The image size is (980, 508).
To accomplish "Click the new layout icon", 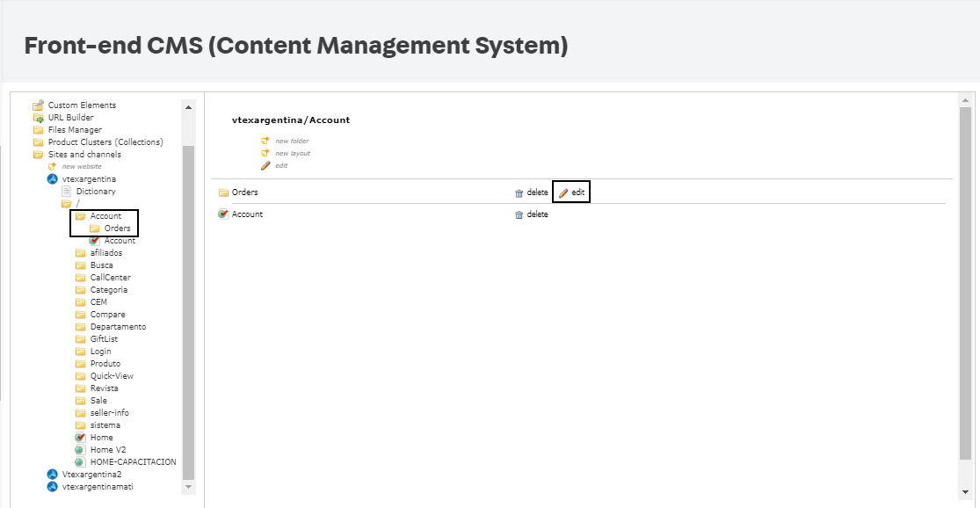I will point(265,152).
